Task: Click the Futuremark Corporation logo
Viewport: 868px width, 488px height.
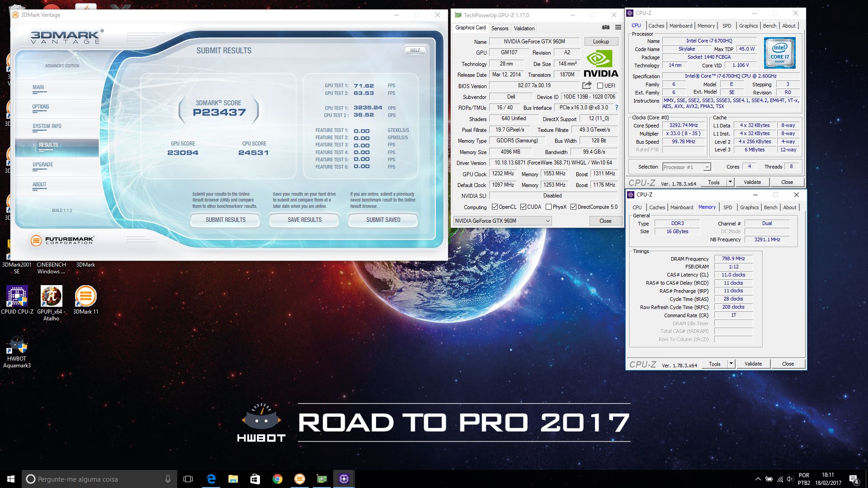Action: (63, 240)
